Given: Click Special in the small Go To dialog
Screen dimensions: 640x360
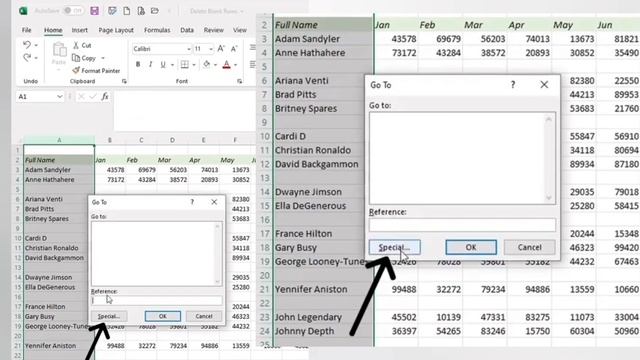Looking at the screenshot, I should click(x=109, y=316).
